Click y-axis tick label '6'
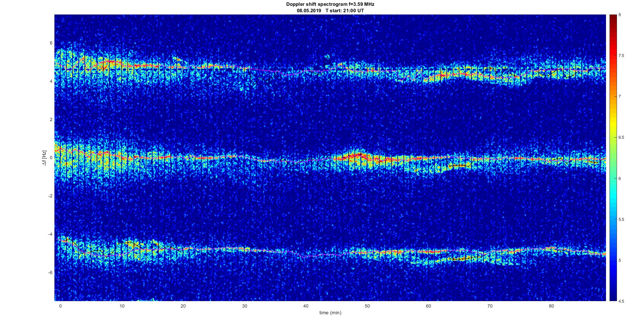This screenshot has height=323, width=644. click(x=51, y=43)
